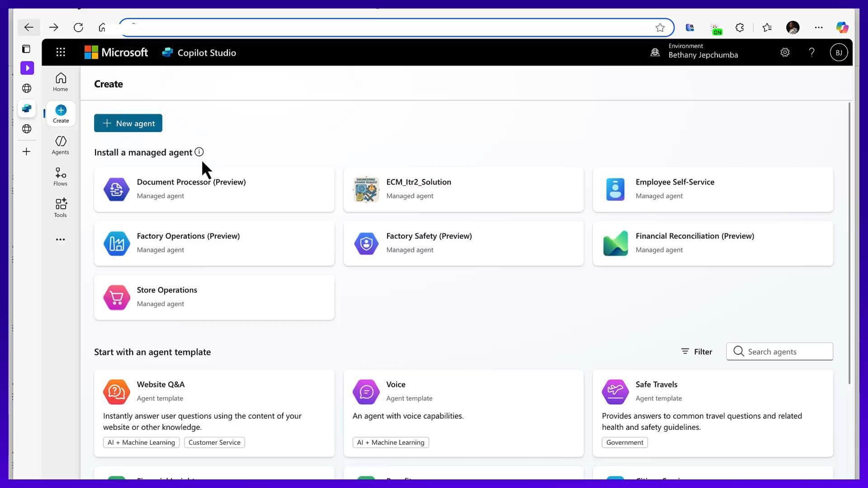Choose the Factory Operations (Preview) managed agent

click(x=214, y=243)
